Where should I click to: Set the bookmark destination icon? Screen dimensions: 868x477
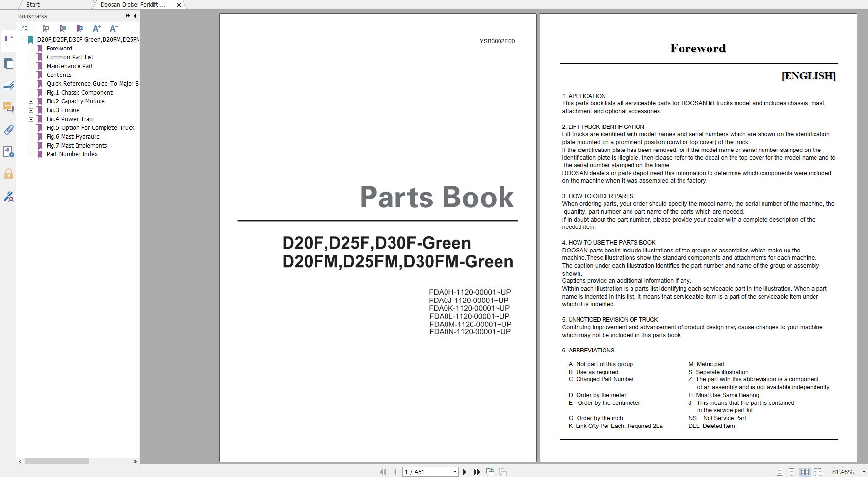pyautogui.click(x=80, y=28)
